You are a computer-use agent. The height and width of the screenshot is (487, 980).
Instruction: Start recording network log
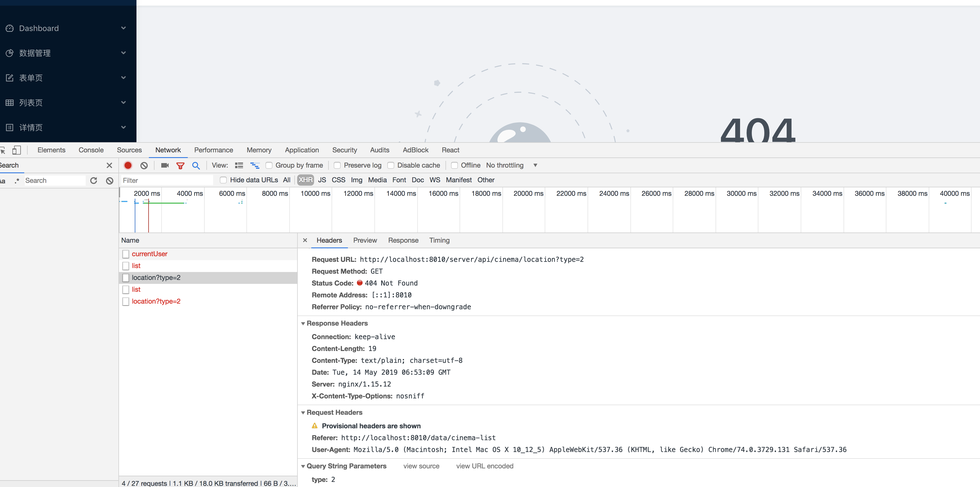tap(128, 165)
